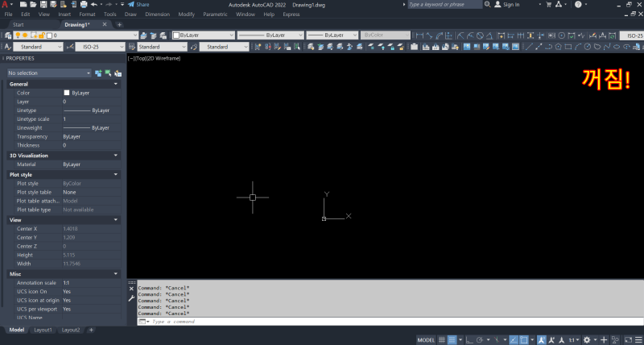
Task: Click the Undo arrow icon
Action: (94, 5)
